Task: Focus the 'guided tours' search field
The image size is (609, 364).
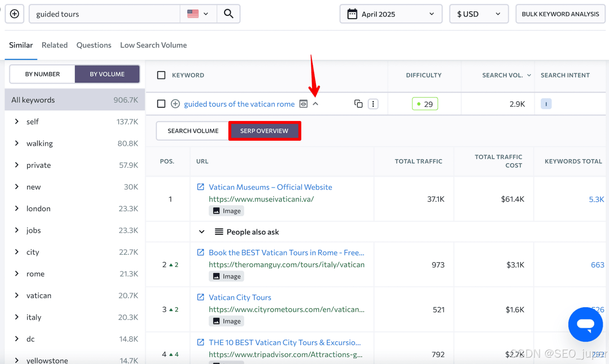Action: [105, 14]
